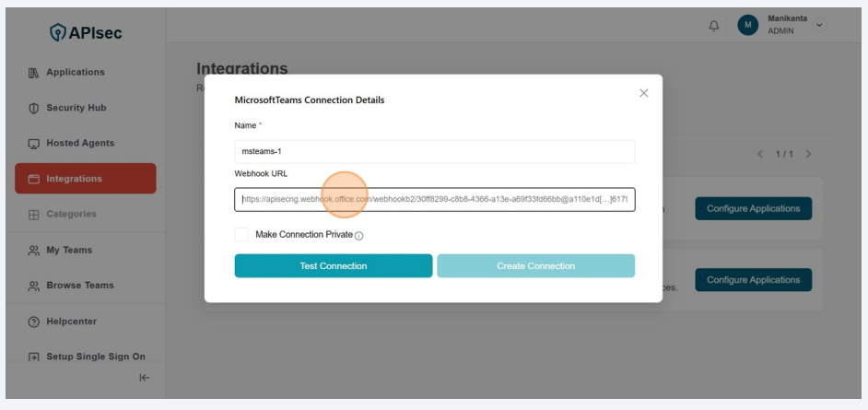Viewport: 868px width, 410px height.
Task: Click the Create Connection button
Action: click(x=535, y=266)
